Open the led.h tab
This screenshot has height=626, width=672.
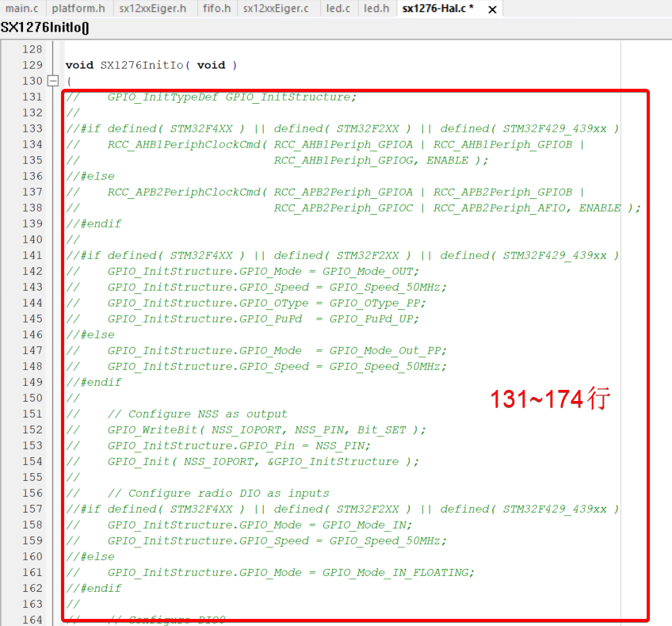click(x=376, y=9)
